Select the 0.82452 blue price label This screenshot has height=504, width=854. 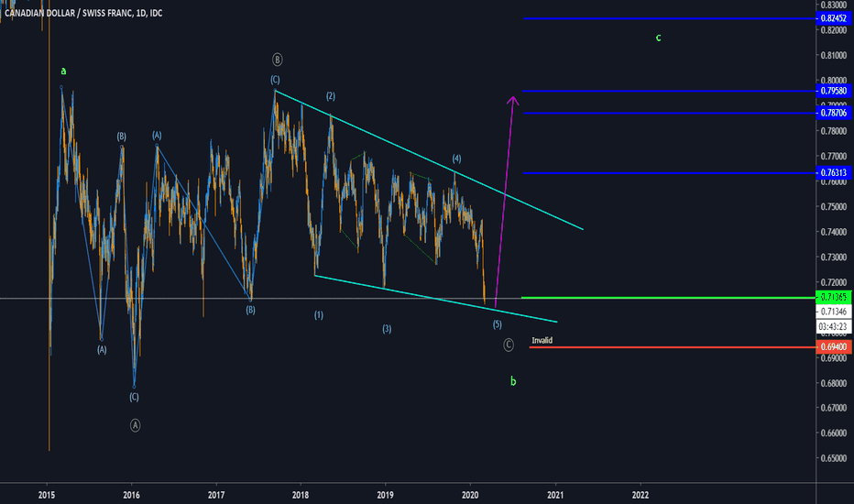[833, 18]
